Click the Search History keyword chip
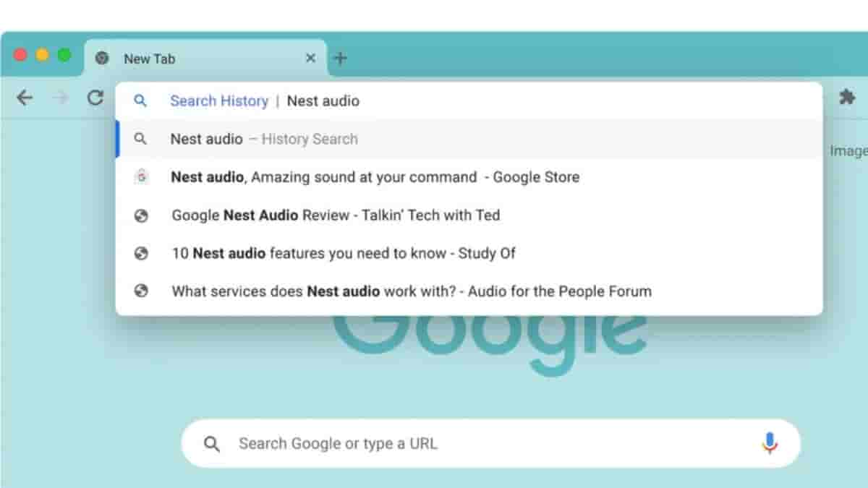The height and width of the screenshot is (488, 868). (219, 101)
